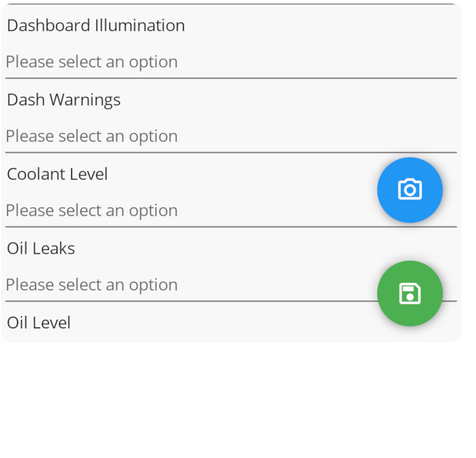This screenshot has height=458, width=476.
Task: Take a photo using the camera button
Action: pyautogui.click(x=410, y=190)
